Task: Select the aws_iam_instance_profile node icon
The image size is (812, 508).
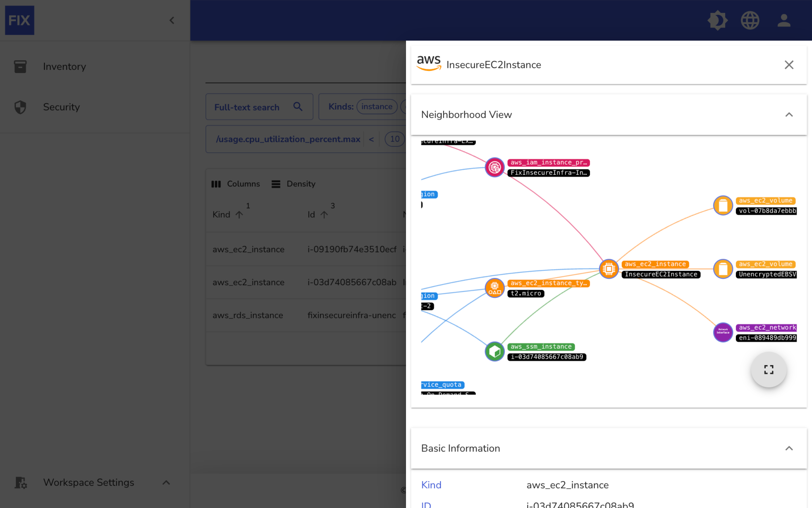Action: (494, 167)
